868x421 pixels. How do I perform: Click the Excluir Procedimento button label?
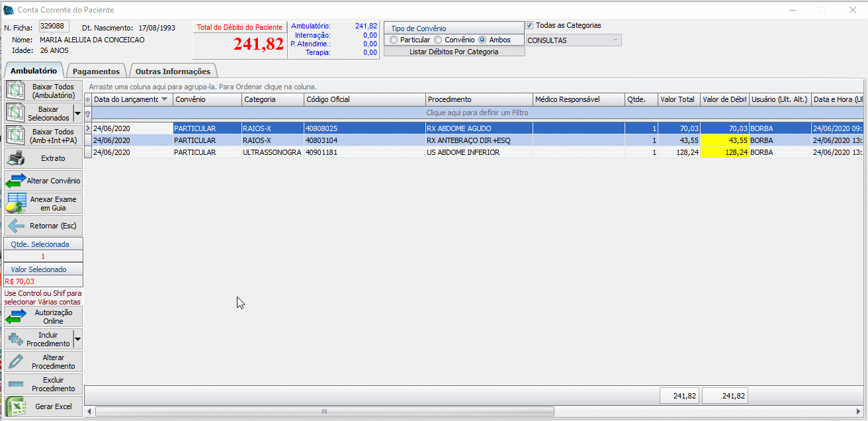point(54,384)
